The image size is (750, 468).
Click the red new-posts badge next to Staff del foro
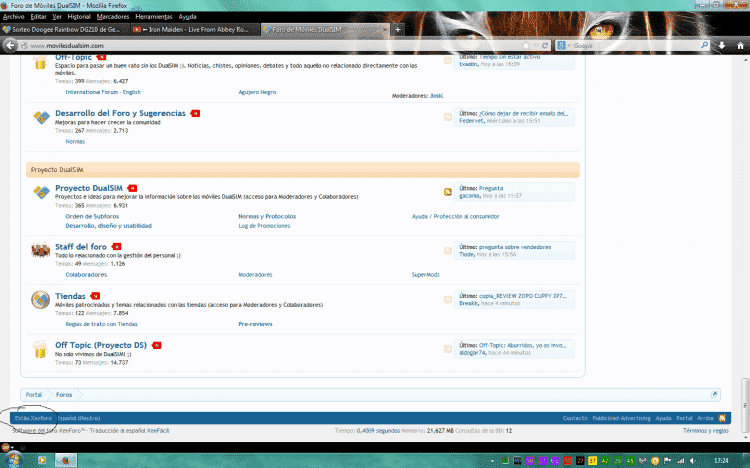[x=116, y=247]
